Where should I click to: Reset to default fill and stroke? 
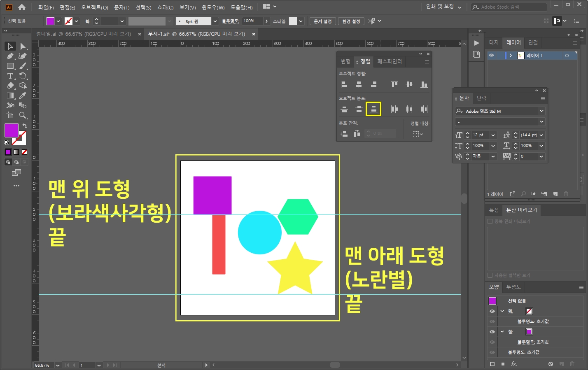pyautogui.click(x=7, y=142)
